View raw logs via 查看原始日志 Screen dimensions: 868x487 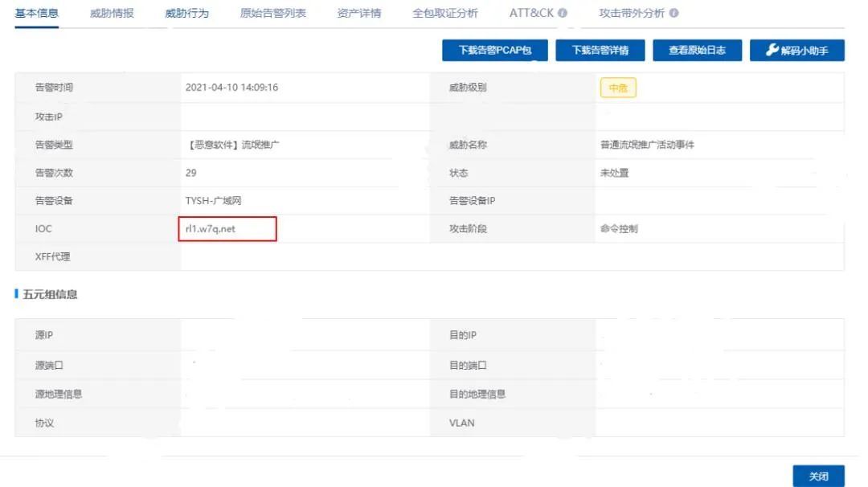697,51
